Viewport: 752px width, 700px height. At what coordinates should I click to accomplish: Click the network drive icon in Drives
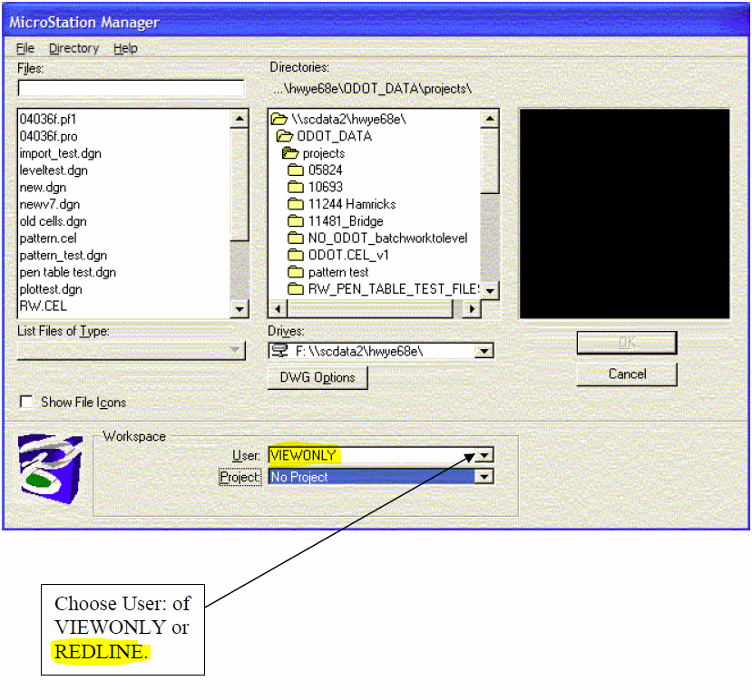pos(279,351)
